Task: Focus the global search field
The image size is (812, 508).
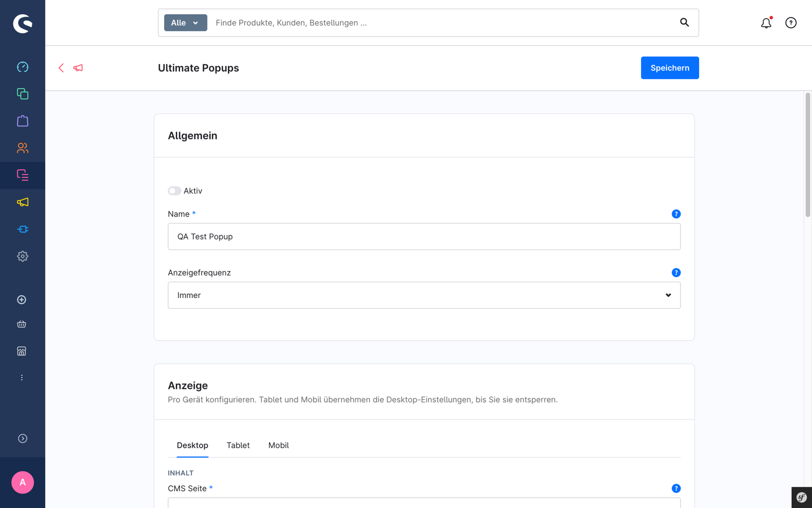Action: tap(443, 23)
